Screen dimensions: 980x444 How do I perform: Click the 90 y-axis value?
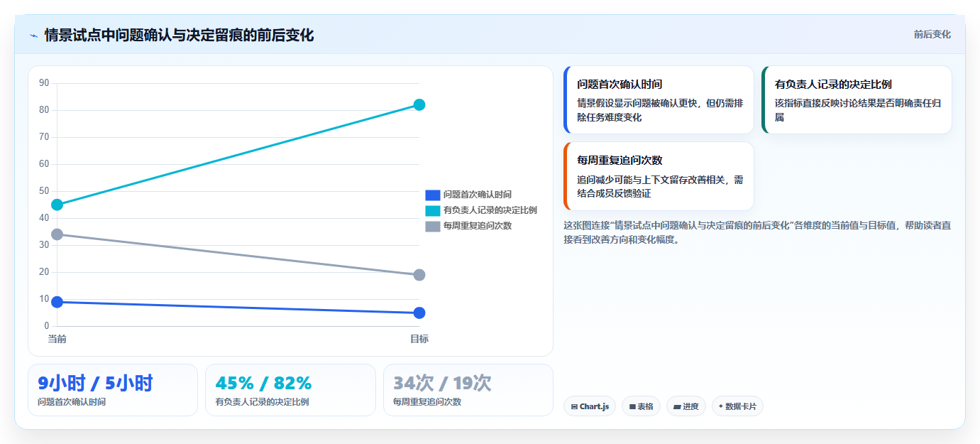[x=44, y=83]
